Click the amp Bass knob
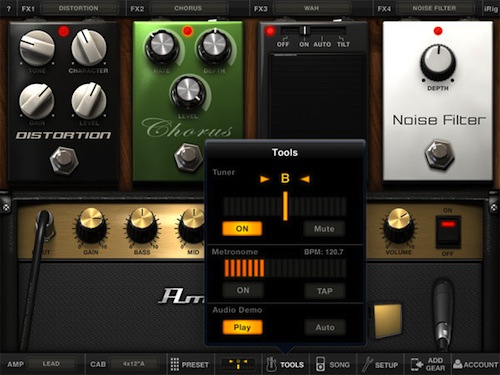The width and height of the screenshot is (500, 375). click(142, 227)
